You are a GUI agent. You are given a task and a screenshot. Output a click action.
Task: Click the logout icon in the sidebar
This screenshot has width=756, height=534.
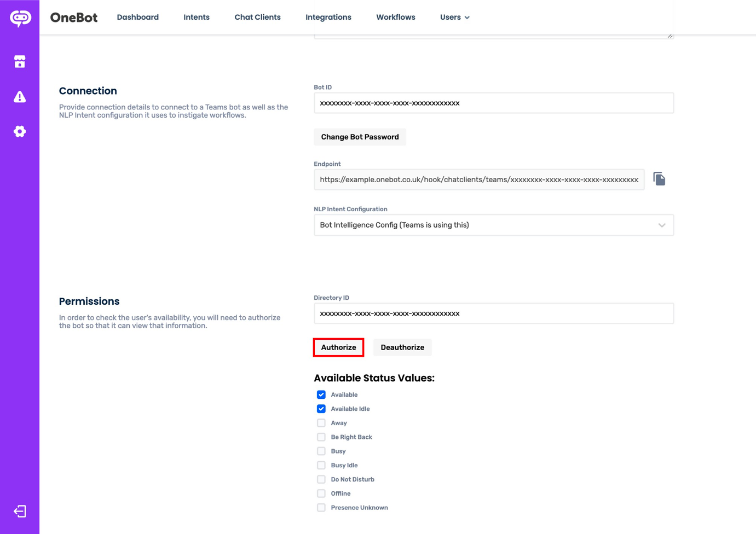pos(20,511)
